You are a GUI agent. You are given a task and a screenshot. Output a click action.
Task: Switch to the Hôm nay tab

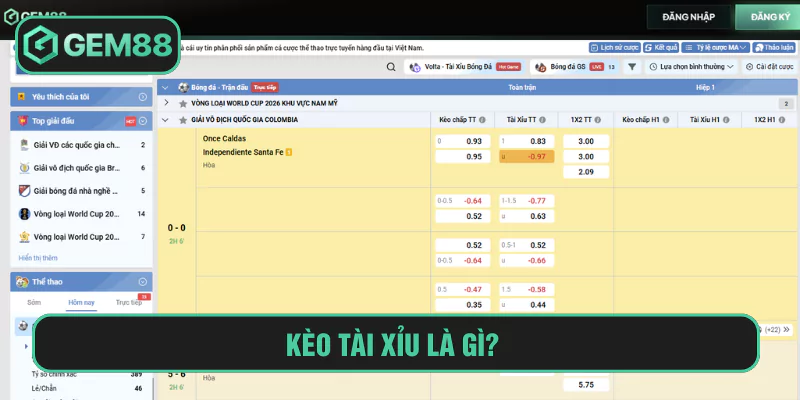click(82, 303)
